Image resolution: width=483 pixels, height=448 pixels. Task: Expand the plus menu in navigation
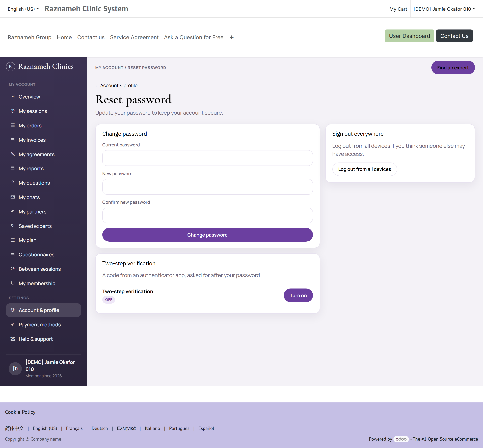pyautogui.click(x=232, y=37)
